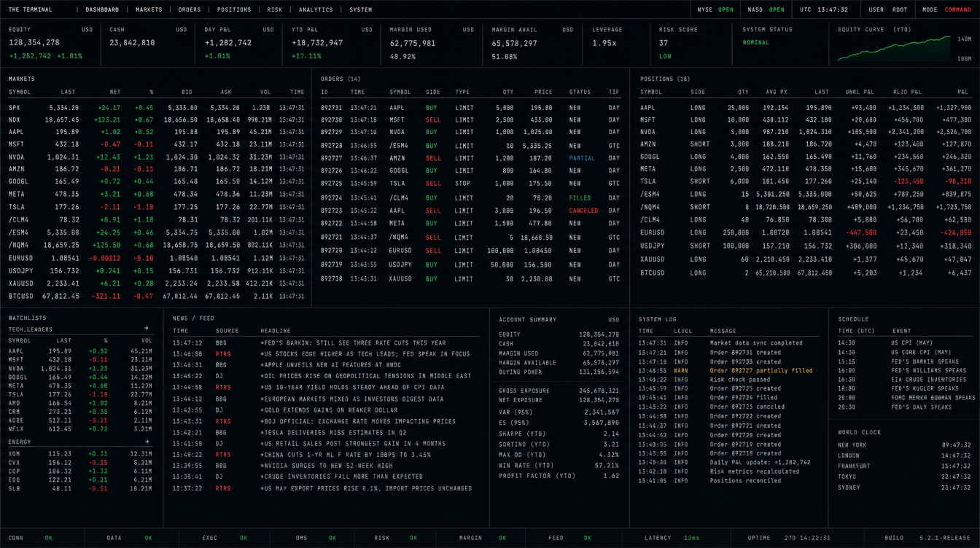Sort orders by the STATUS column header
Image resolution: width=980 pixels, height=548 pixels.
580,93
